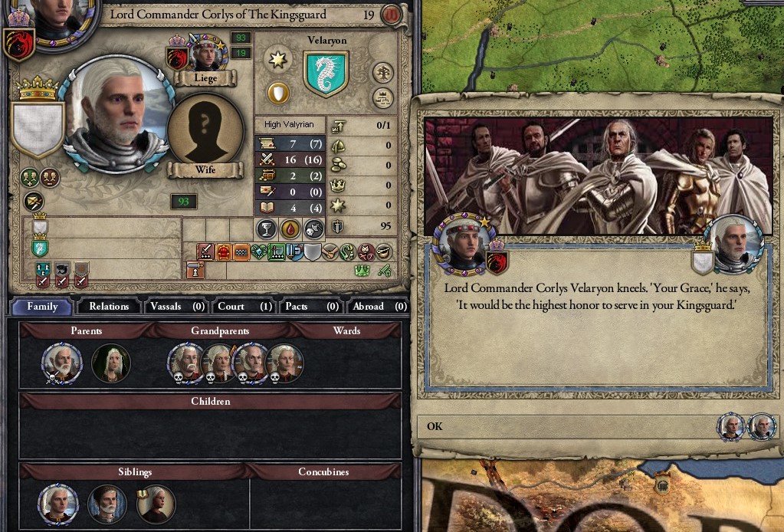Select the Vassals tab
784x532 pixels.
pyautogui.click(x=178, y=307)
